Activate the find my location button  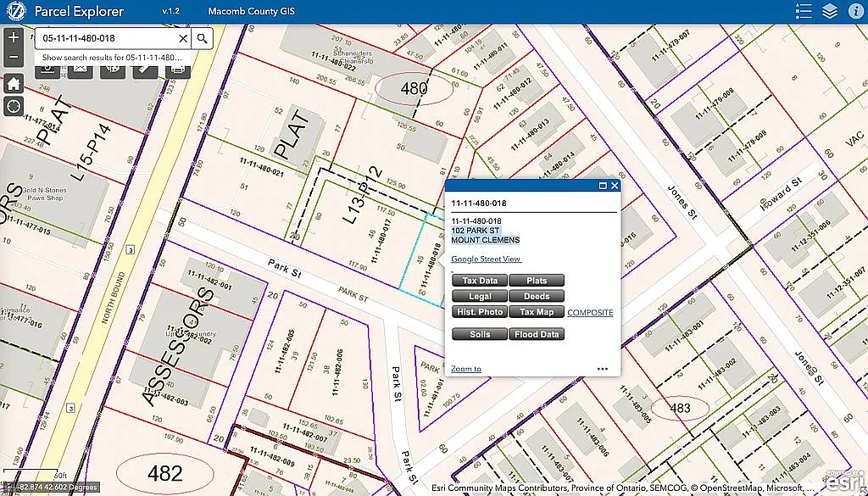click(x=13, y=106)
